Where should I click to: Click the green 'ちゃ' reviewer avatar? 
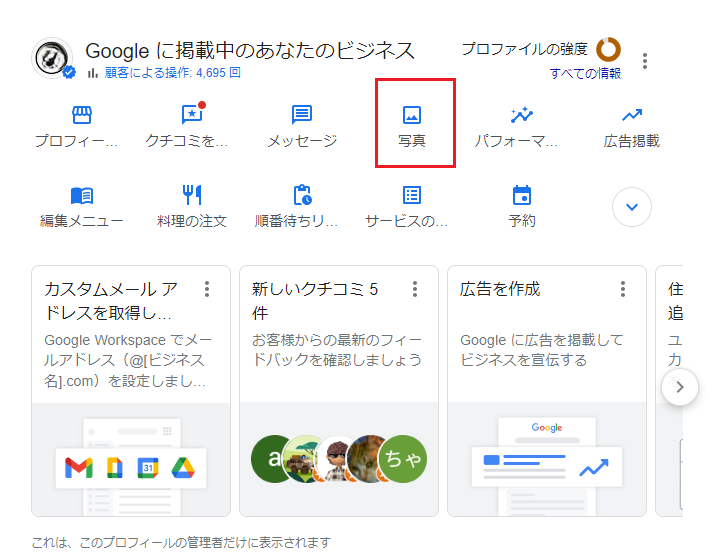pyautogui.click(x=403, y=459)
